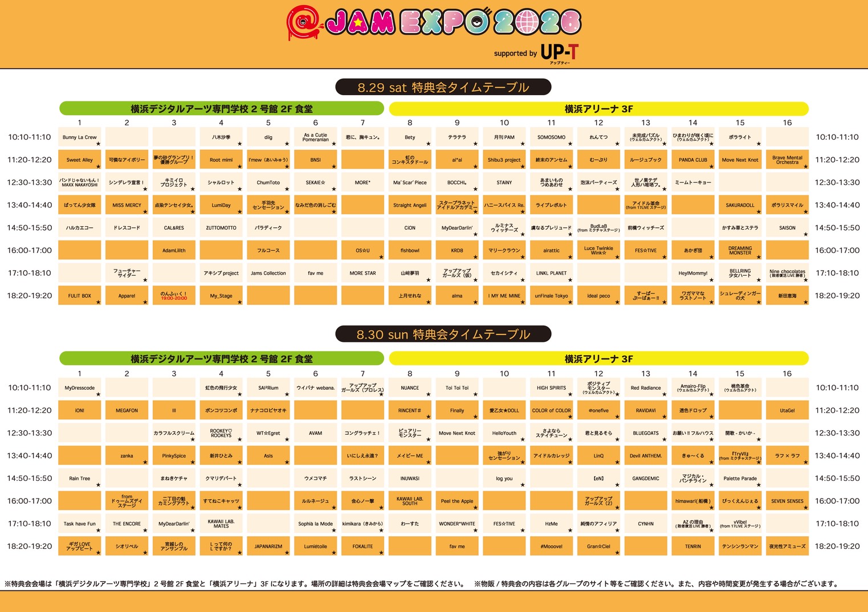Click the CiON cell

tap(410, 228)
